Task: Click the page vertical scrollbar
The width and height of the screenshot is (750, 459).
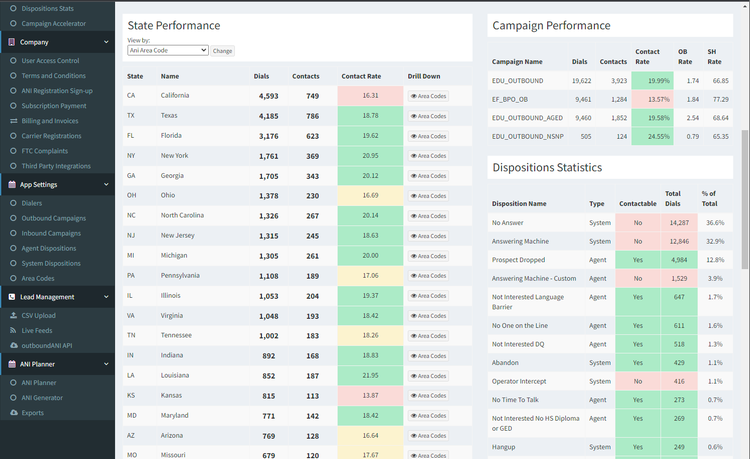Action: point(746,198)
